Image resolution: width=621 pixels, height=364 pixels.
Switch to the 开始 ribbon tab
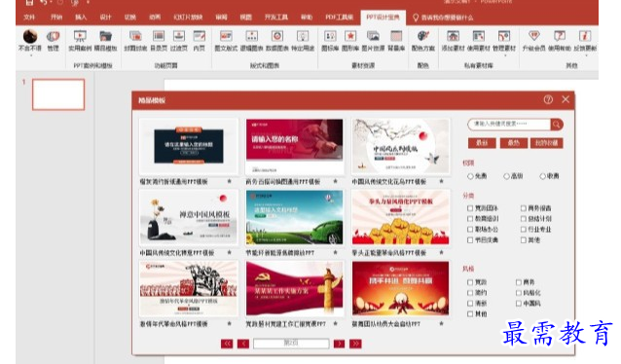56,18
